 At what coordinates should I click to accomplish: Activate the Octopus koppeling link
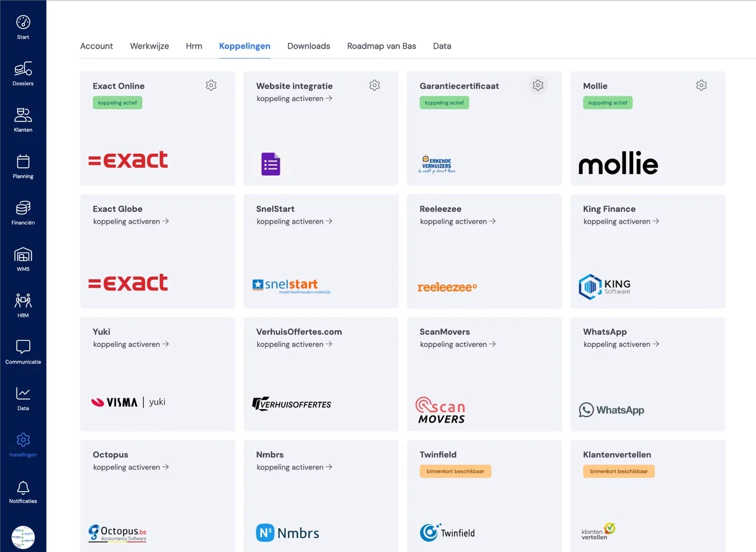point(131,468)
